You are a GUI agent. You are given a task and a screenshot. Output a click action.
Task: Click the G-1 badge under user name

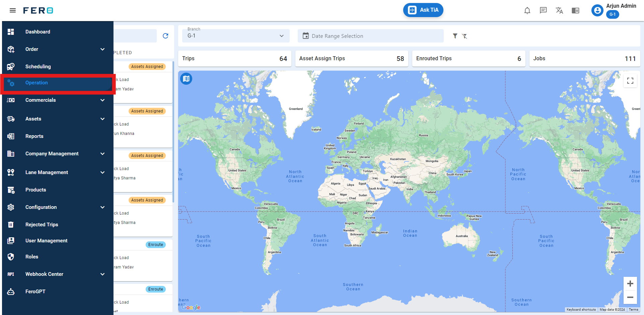(x=613, y=14)
